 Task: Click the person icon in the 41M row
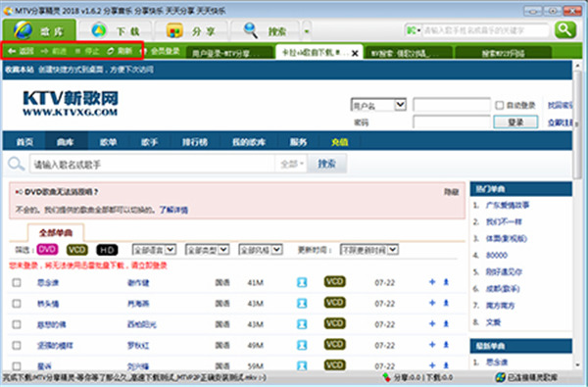coord(302,282)
